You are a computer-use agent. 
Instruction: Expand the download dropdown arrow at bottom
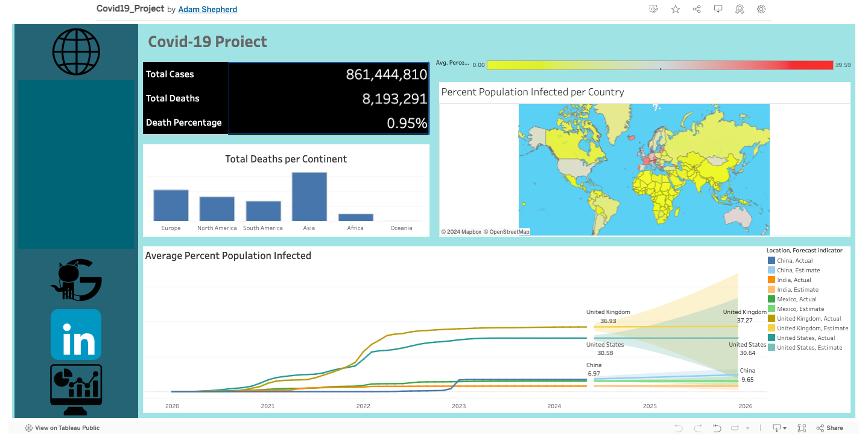click(x=785, y=428)
